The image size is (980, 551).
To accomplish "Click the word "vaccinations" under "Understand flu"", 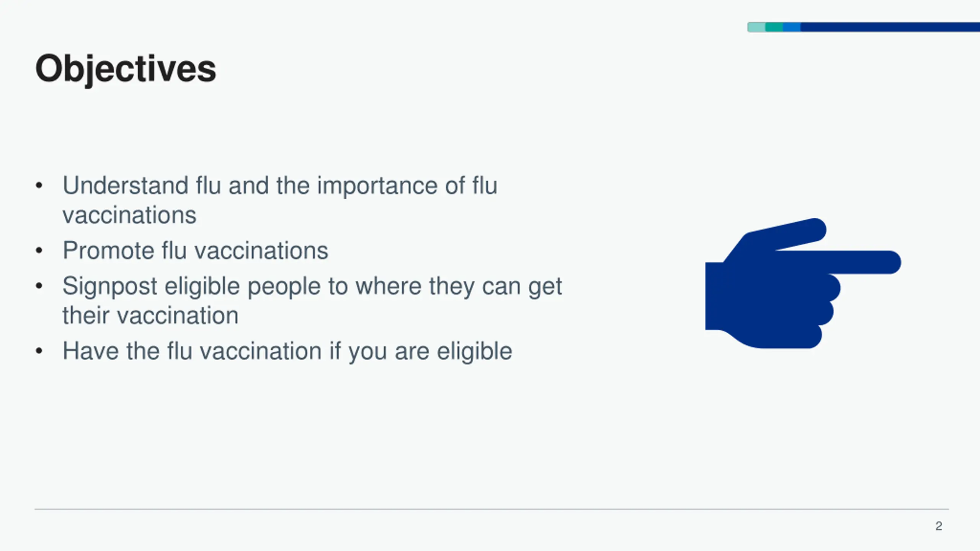I will pos(129,215).
